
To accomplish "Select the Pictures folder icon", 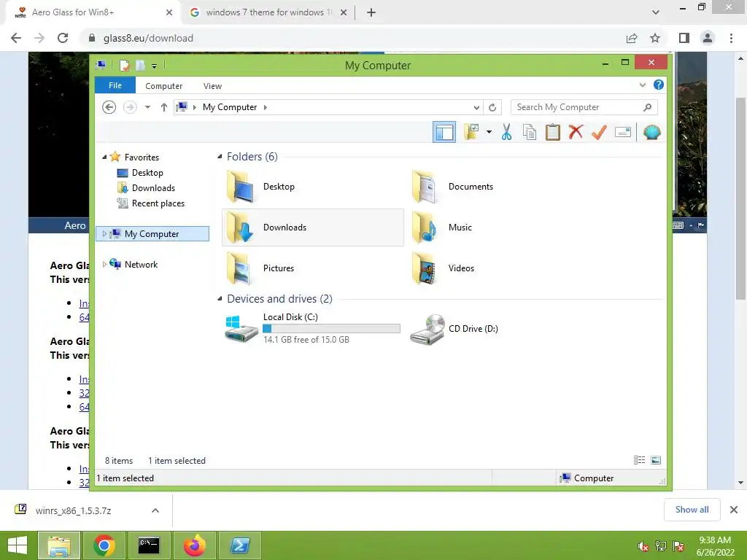I will click(241, 268).
